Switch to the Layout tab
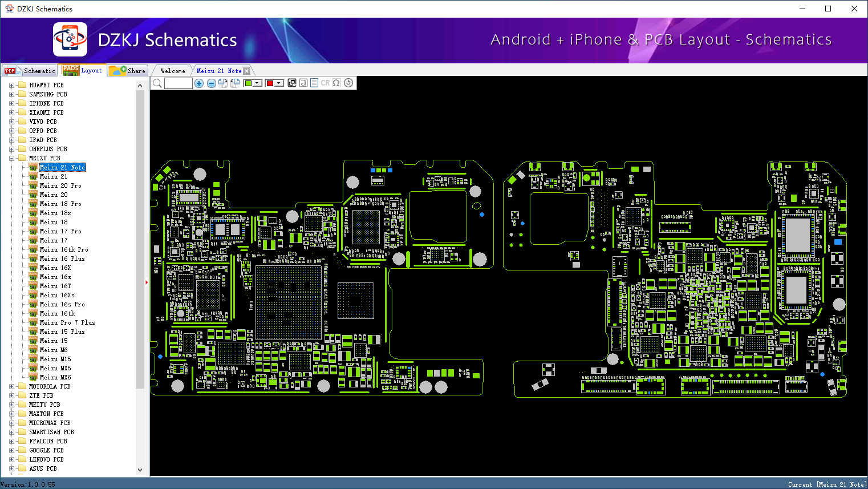 (x=83, y=70)
